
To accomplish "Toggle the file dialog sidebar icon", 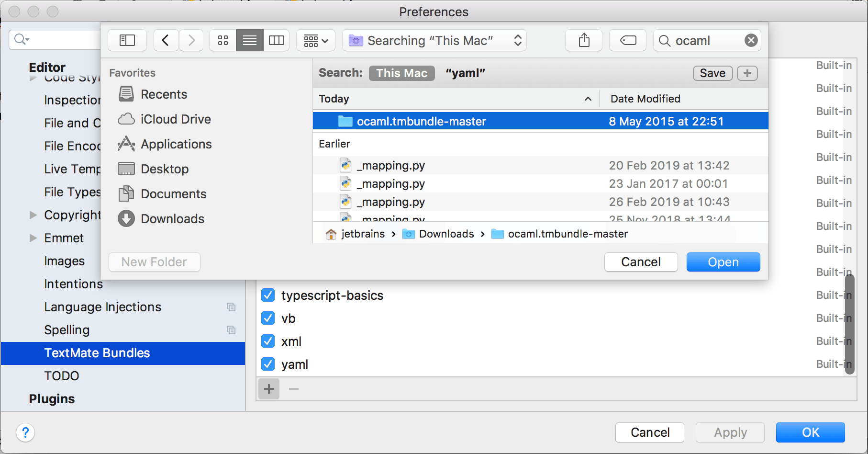I will click(127, 40).
